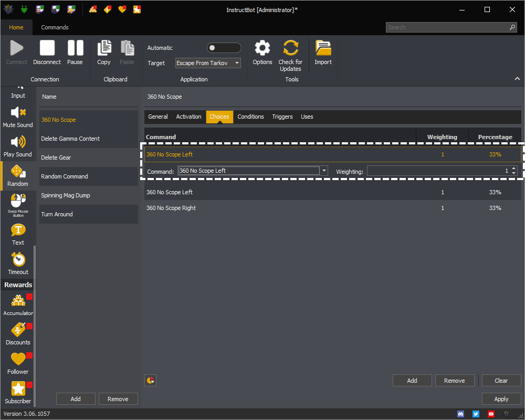
Task: Select the Turn Around command
Action: [x=89, y=214]
